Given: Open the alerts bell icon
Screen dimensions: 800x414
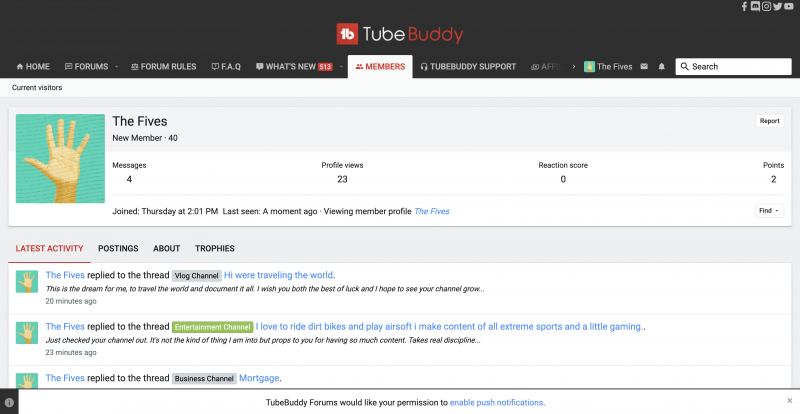Looking at the screenshot, I should pos(661,67).
